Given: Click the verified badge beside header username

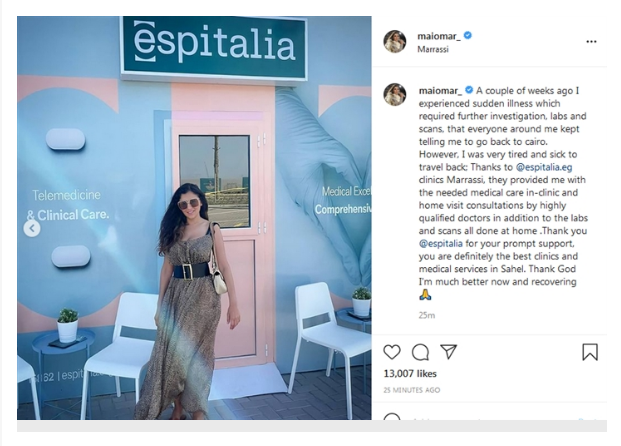Looking at the screenshot, I should point(468,36).
